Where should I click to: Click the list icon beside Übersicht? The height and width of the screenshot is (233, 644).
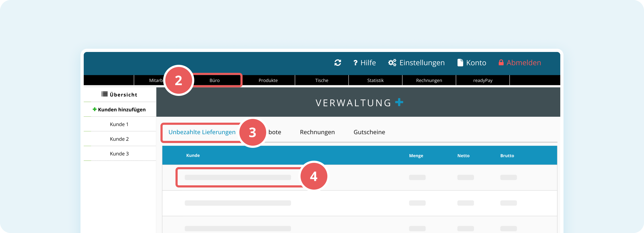(104, 94)
